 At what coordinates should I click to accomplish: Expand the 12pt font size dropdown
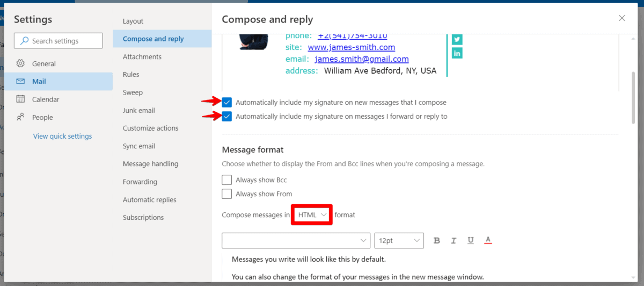tap(399, 240)
